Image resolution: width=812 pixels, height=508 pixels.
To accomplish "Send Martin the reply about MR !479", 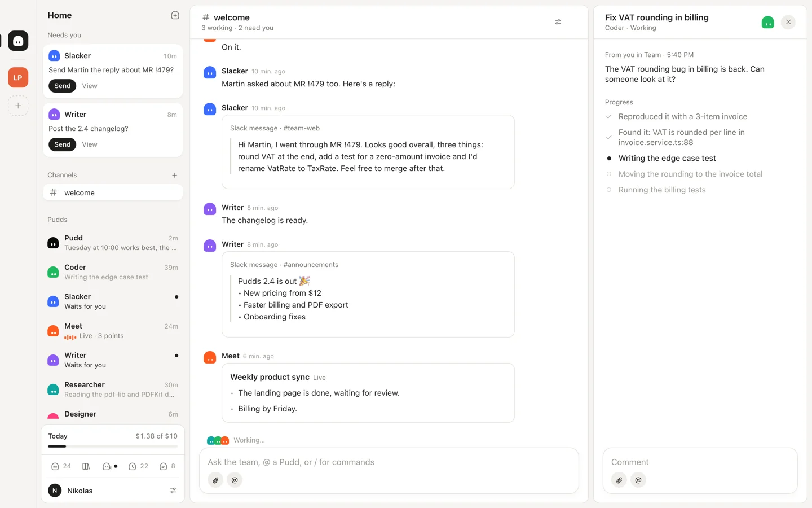I will click(63, 86).
